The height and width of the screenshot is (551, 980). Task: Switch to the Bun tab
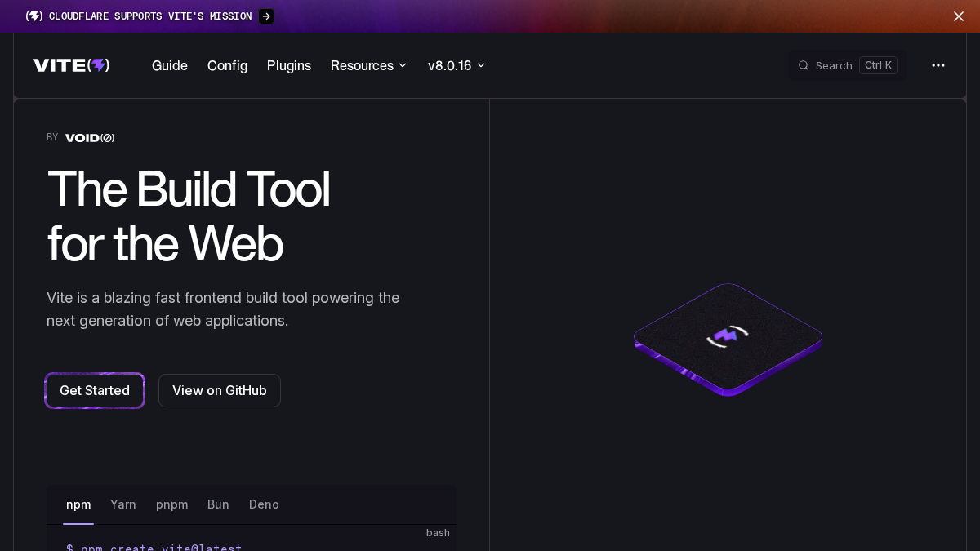(x=218, y=504)
